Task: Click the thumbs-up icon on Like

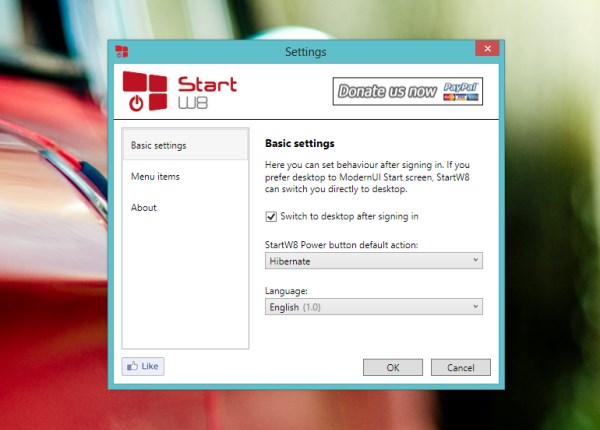Action: (x=132, y=367)
